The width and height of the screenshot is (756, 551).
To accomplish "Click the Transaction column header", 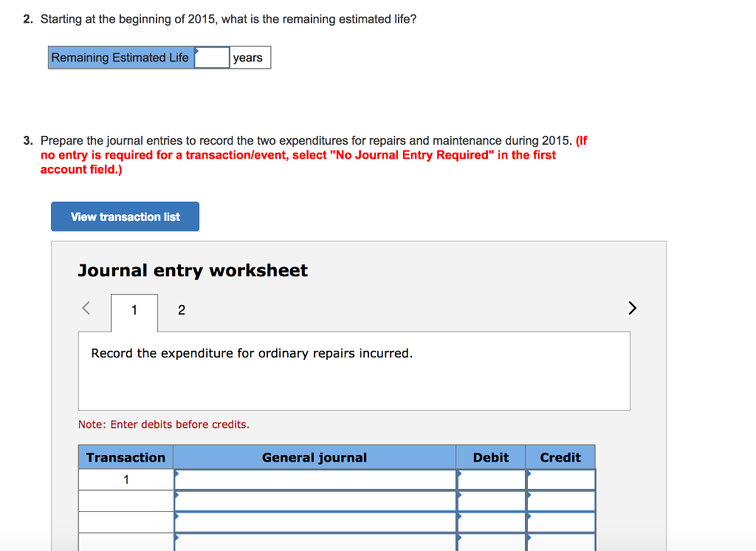I will [x=126, y=457].
